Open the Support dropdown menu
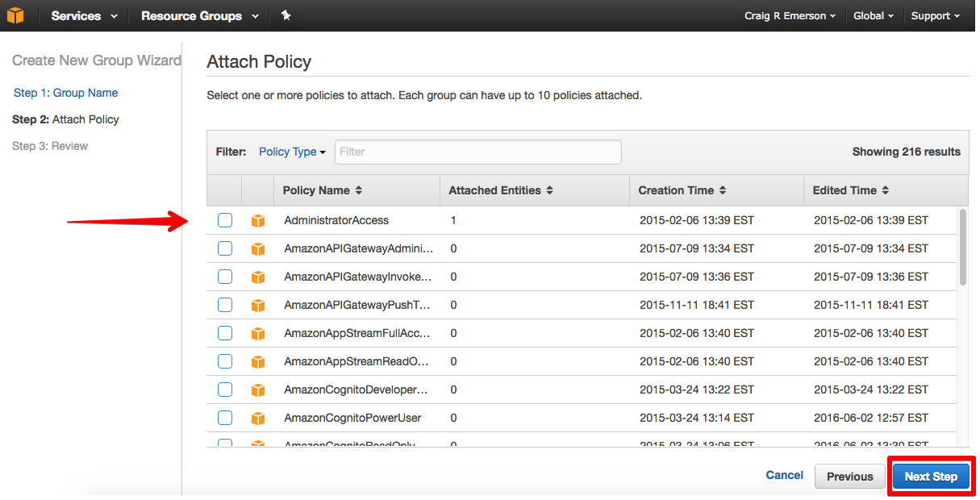The image size is (980, 500). [936, 16]
